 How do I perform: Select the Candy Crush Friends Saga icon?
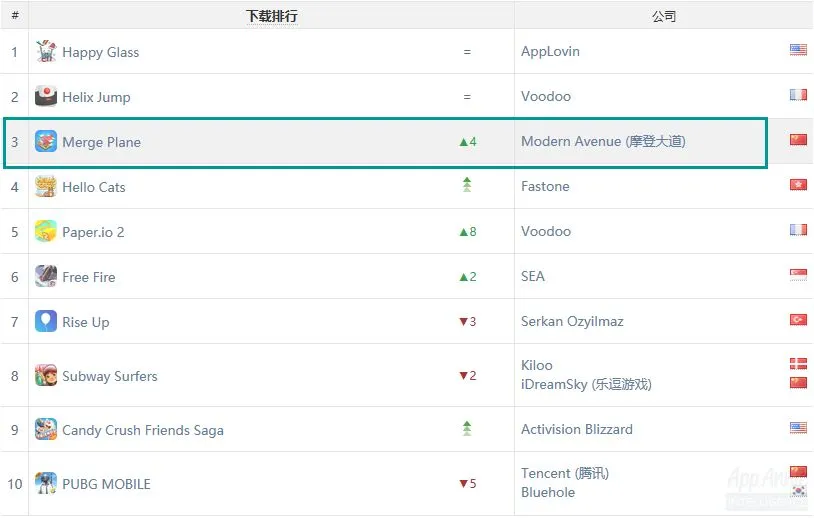tap(46, 430)
